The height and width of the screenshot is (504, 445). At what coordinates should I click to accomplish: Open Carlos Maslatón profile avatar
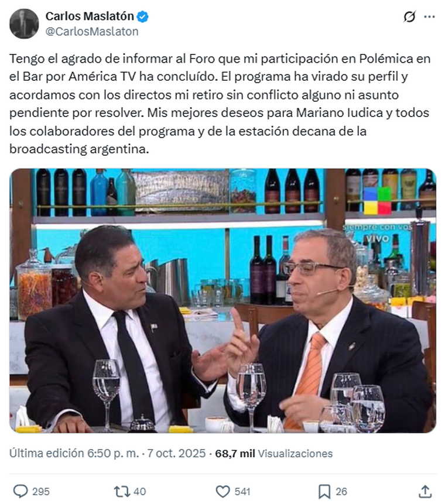click(x=24, y=24)
